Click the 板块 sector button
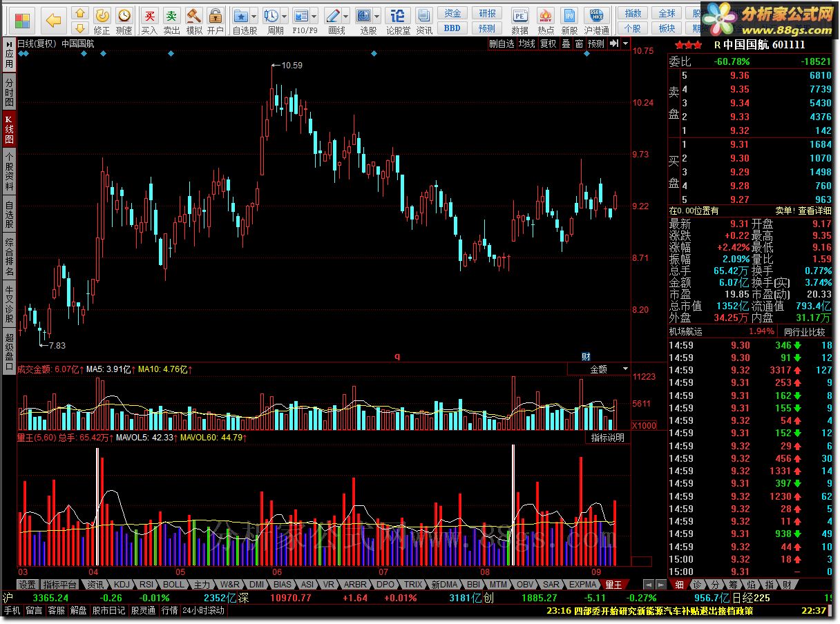840x624 pixels. tap(667, 28)
